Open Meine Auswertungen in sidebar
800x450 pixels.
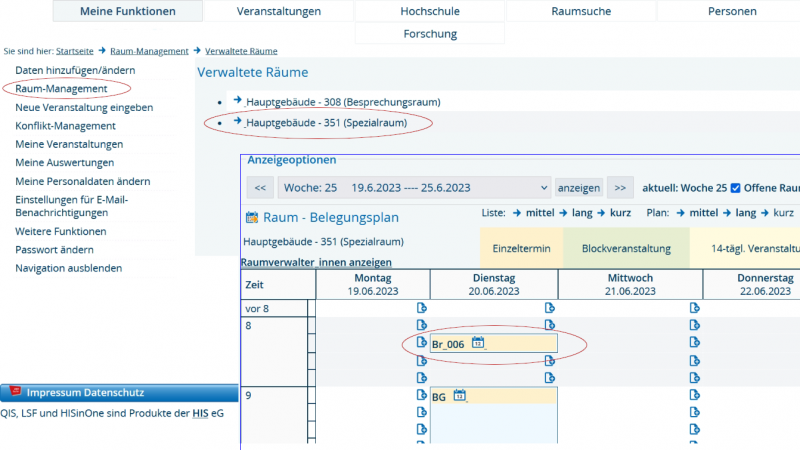(64, 163)
